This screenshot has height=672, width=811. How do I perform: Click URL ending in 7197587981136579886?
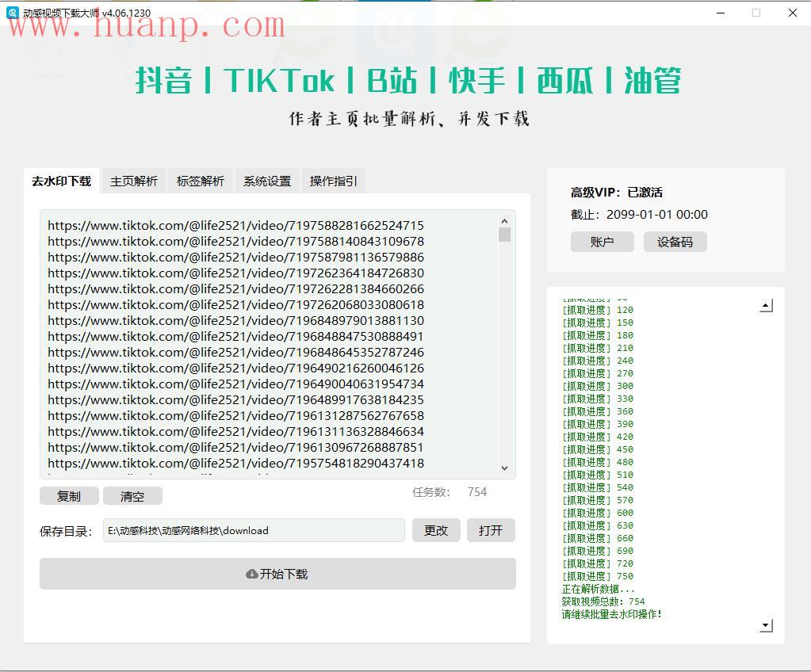click(236, 258)
